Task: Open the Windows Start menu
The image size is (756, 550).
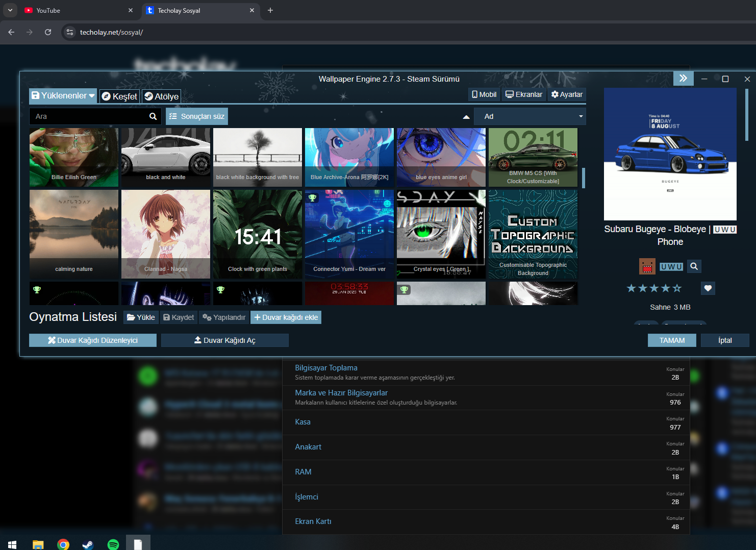Action: (12, 544)
